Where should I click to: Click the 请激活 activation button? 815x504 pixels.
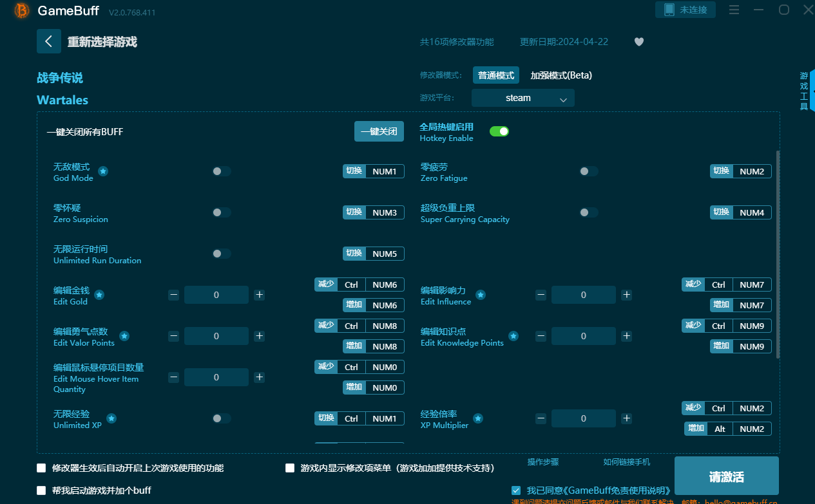(726, 476)
